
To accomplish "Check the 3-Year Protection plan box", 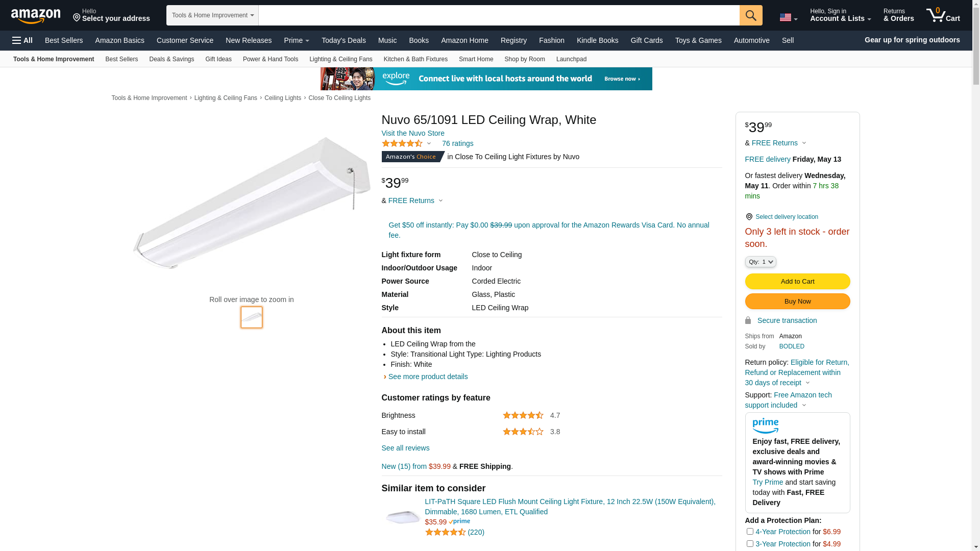I will click(x=750, y=544).
